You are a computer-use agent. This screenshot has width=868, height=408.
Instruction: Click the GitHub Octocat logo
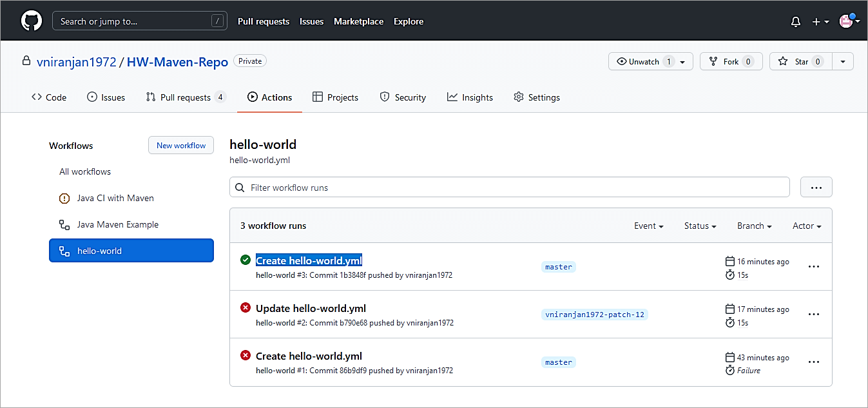coord(31,21)
